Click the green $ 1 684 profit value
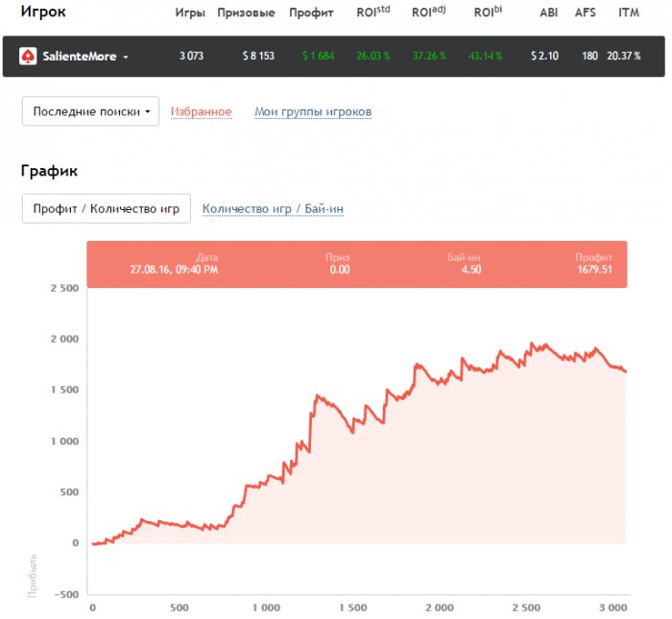The height and width of the screenshot is (619, 672). [318, 57]
